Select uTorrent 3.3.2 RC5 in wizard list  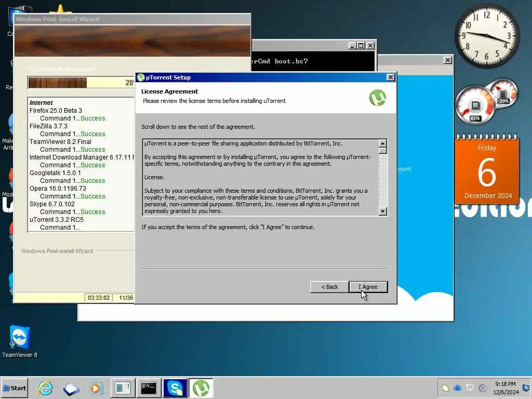56,220
